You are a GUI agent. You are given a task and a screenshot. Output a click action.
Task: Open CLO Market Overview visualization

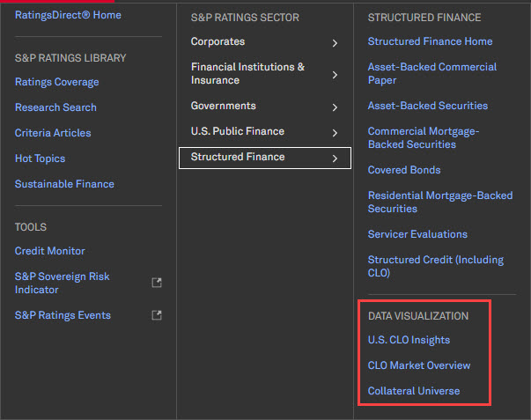coord(419,365)
